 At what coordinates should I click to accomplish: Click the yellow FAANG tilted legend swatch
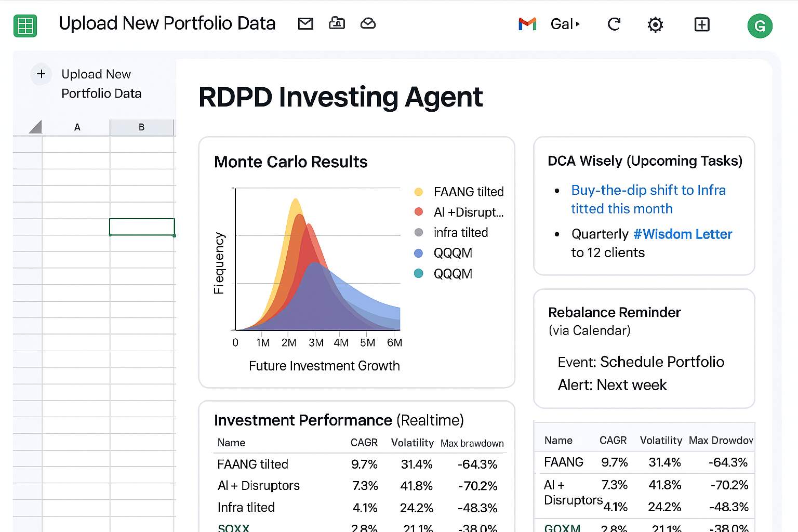419,192
